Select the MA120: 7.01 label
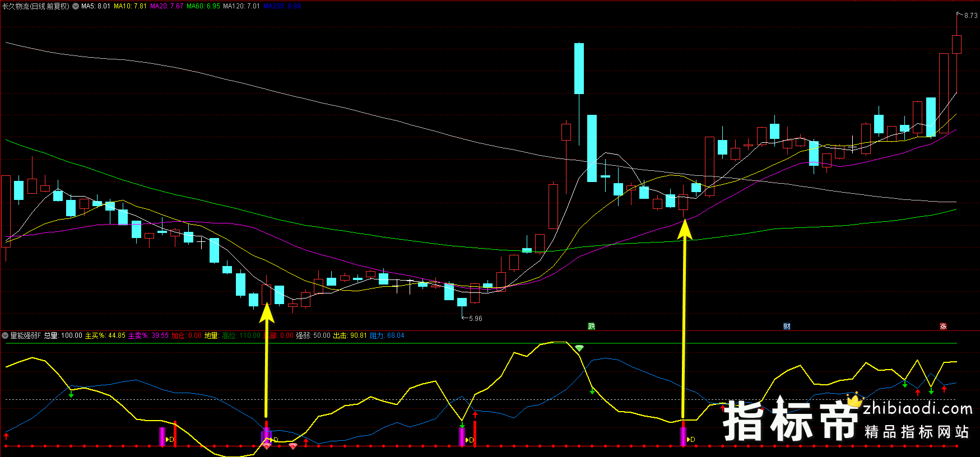Viewport: 980px width, 457px height. [241, 6]
